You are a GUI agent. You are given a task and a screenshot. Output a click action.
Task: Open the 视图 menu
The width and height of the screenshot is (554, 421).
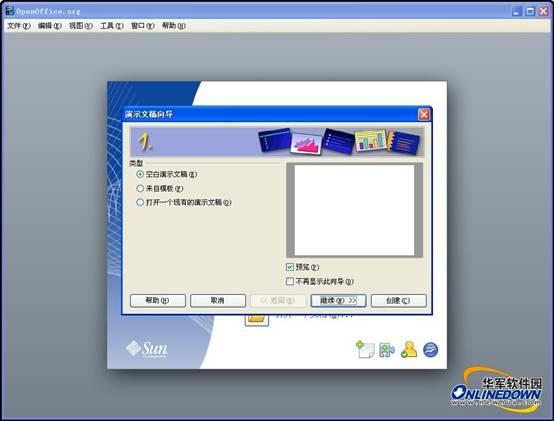tap(81, 26)
